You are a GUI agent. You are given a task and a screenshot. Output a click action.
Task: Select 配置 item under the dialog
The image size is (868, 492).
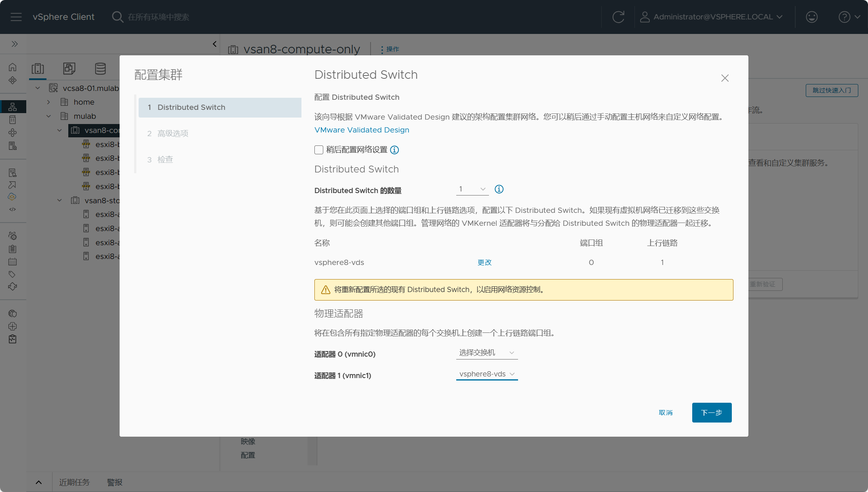pos(248,455)
